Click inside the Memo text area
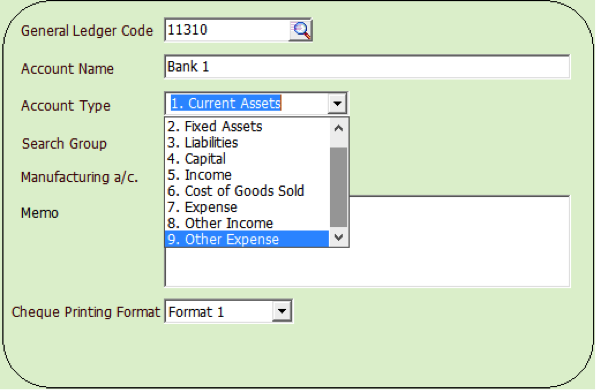Screen dimensions: 596x390 [x=459, y=241]
